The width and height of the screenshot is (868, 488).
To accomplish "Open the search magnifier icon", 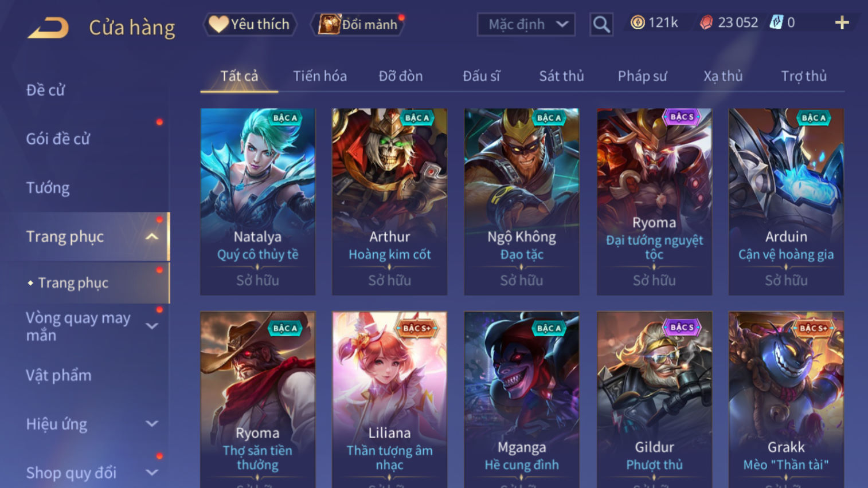I will [601, 24].
